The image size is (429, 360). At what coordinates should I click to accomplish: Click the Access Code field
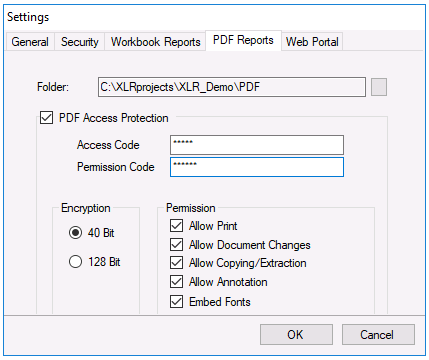click(257, 145)
